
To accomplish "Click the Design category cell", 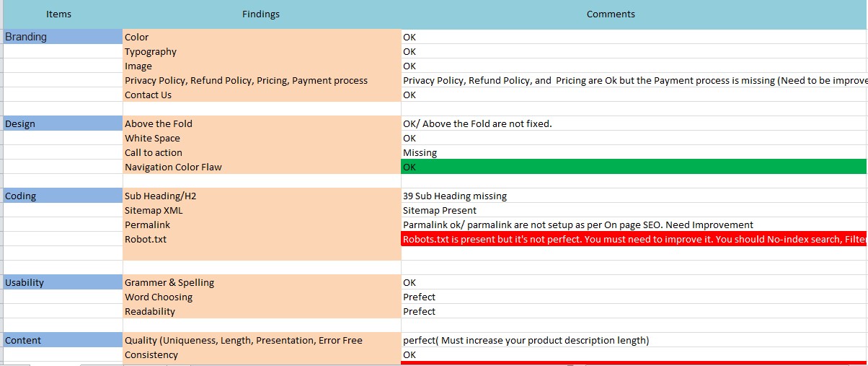I will [x=63, y=123].
